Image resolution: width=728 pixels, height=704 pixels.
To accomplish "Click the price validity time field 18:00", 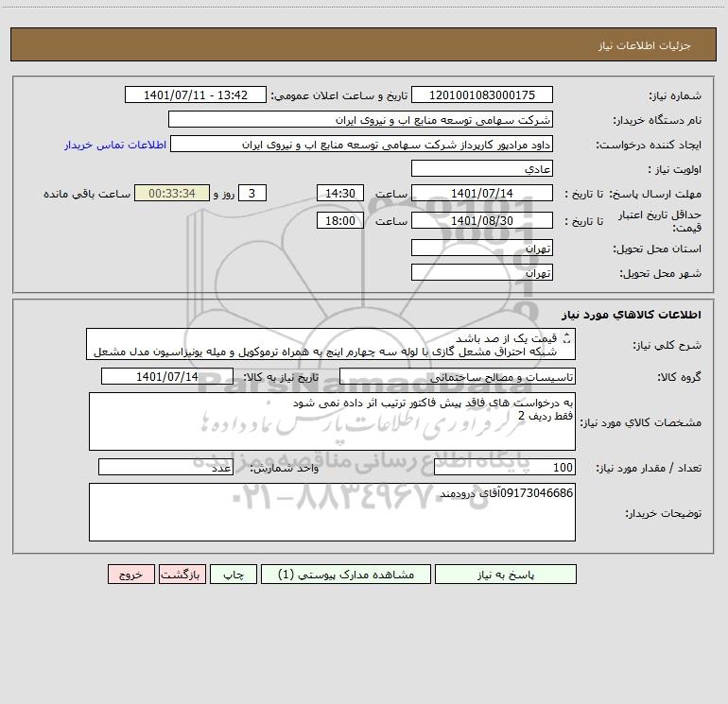I will click(339, 220).
